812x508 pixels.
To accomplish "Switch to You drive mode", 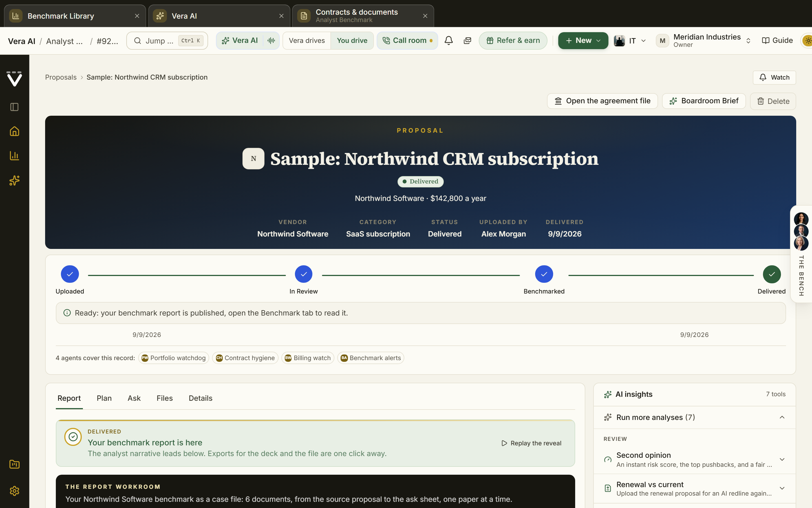I will (x=352, y=41).
